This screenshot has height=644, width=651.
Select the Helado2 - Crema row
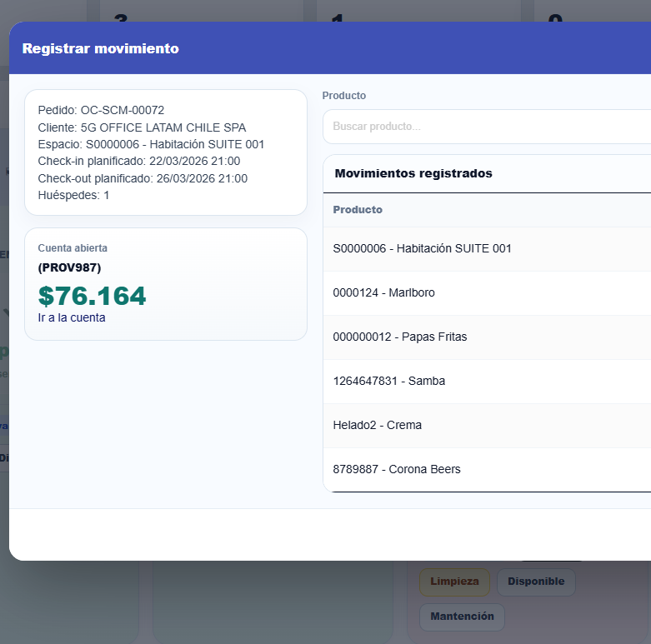[377, 425]
